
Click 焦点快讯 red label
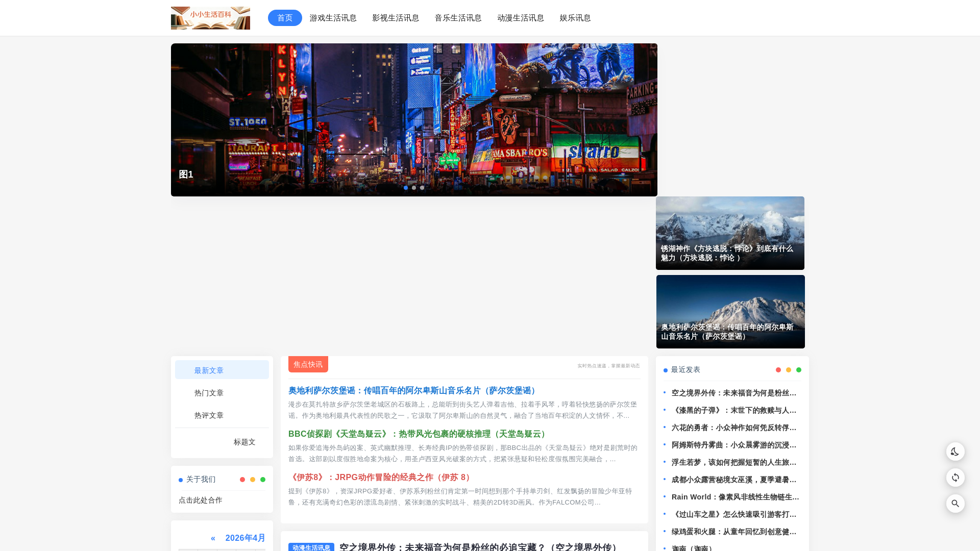point(308,364)
